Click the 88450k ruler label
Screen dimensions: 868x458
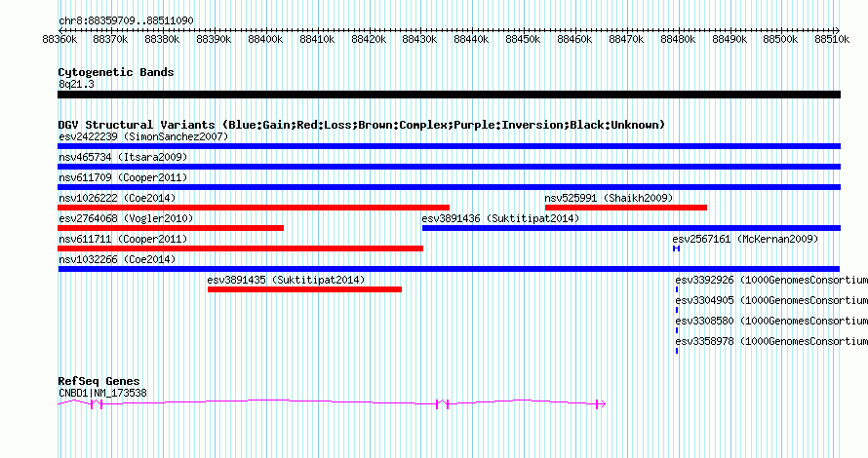coord(523,39)
